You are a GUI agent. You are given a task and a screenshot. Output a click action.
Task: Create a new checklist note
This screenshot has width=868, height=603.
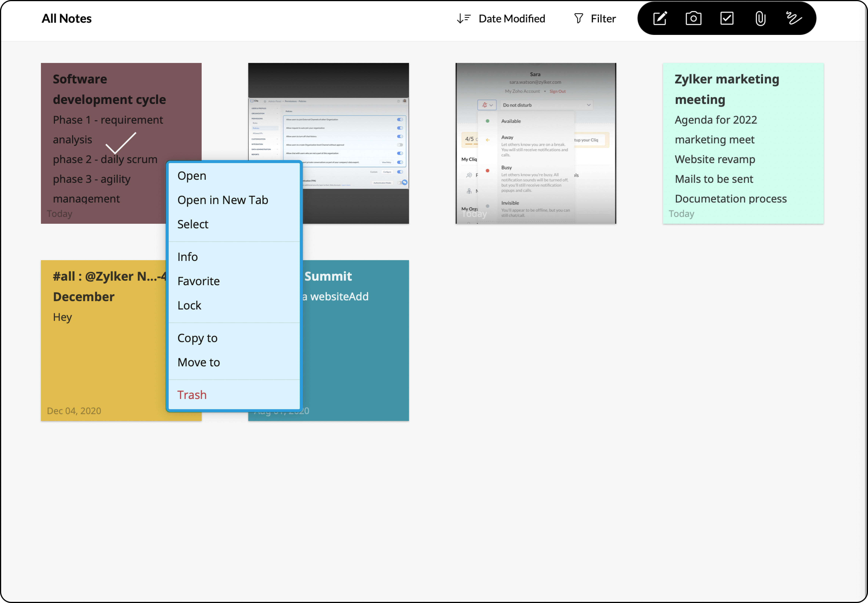(x=727, y=19)
